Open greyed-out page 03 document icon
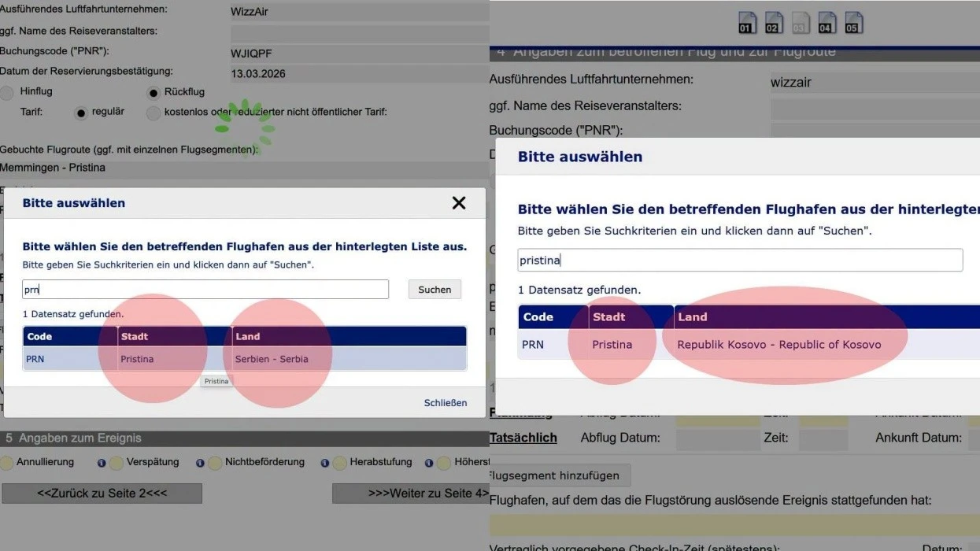Viewport: 980px width, 551px height. pos(801,23)
